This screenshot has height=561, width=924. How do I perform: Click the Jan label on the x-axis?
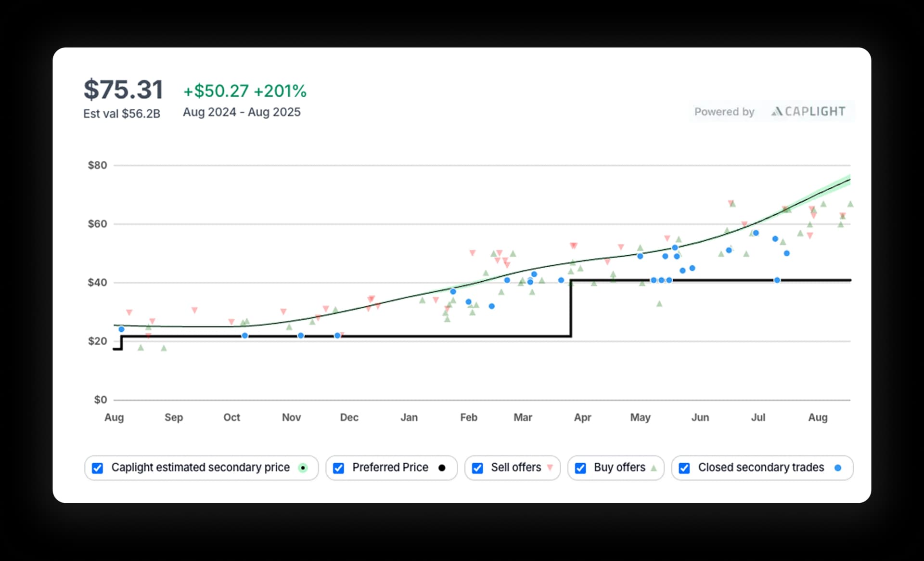[409, 417]
